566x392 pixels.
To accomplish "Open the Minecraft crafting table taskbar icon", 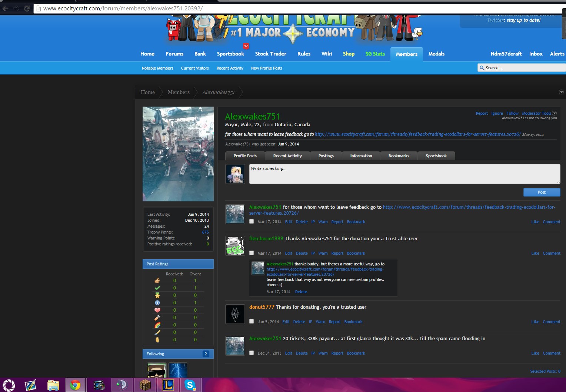I will (x=145, y=385).
